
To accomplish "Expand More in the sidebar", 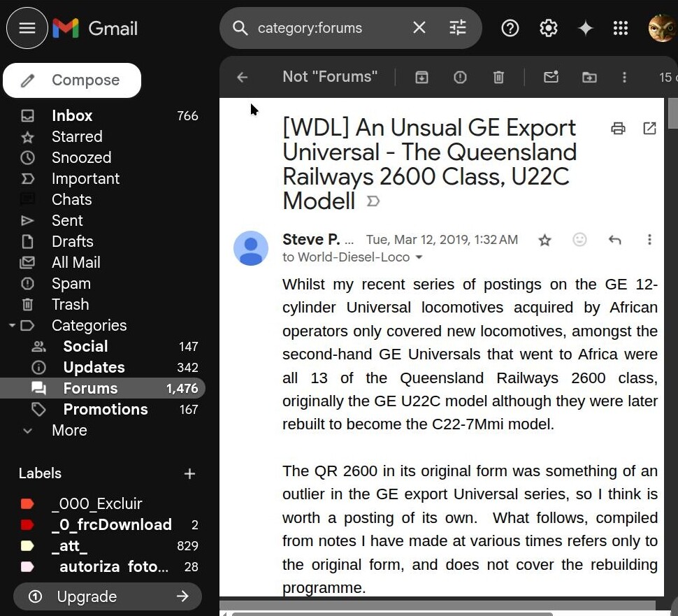I will tap(68, 431).
